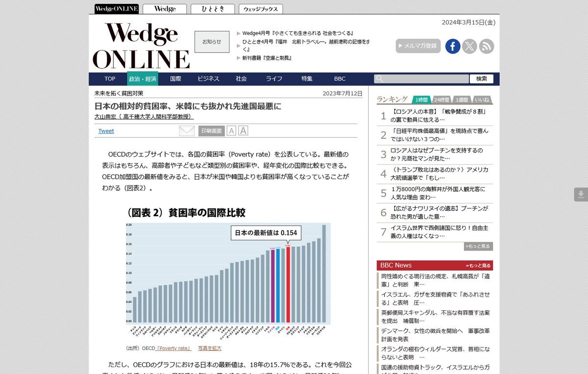Viewport: 588px width, 374px height.
Task: Open the Wedge4月号 announcement link
Action: pyautogui.click(x=298, y=33)
